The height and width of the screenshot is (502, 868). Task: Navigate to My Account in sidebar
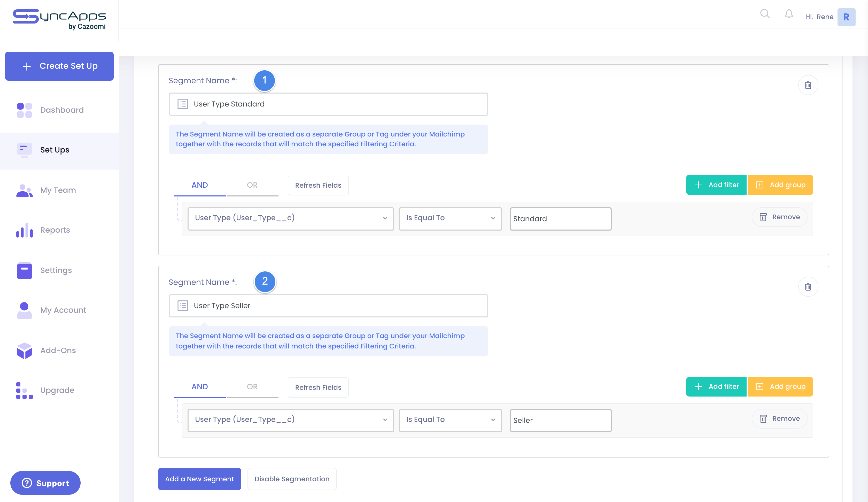point(63,310)
